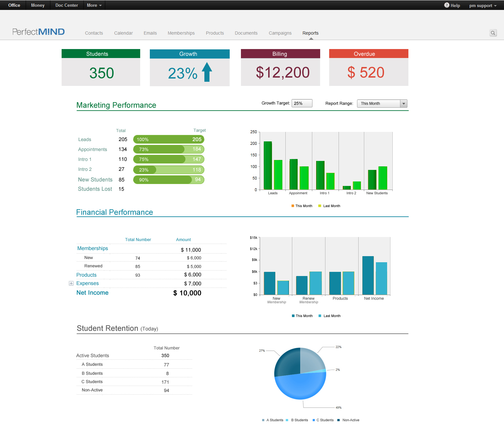
Task: Select Money in the top bar
Action: [x=38, y=5]
